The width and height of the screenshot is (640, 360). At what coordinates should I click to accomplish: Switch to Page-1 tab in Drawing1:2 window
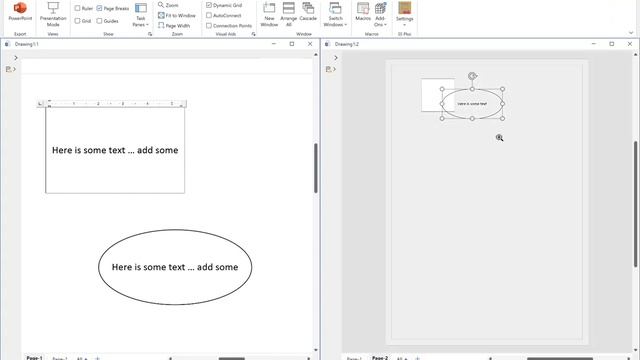pyautogui.click(x=354, y=358)
